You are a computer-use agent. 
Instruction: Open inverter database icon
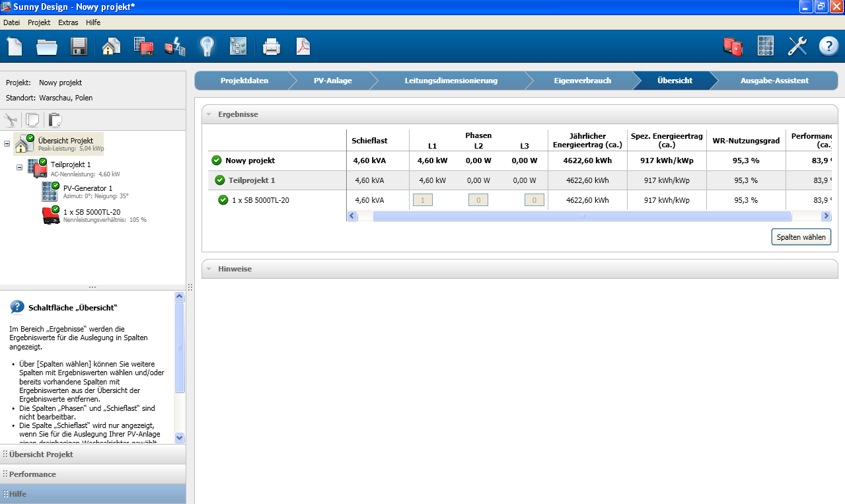(x=733, y=46)
